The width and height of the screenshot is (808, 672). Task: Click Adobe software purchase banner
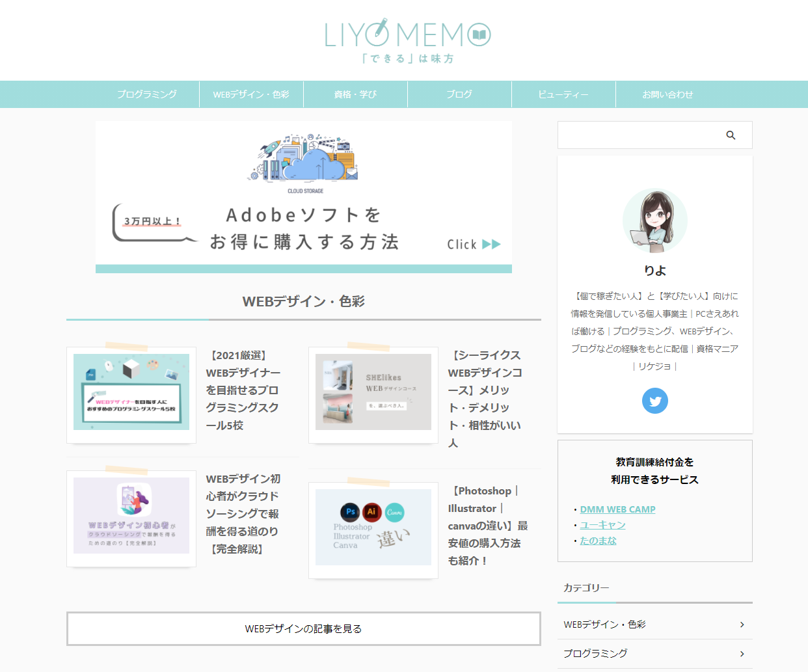303,196
